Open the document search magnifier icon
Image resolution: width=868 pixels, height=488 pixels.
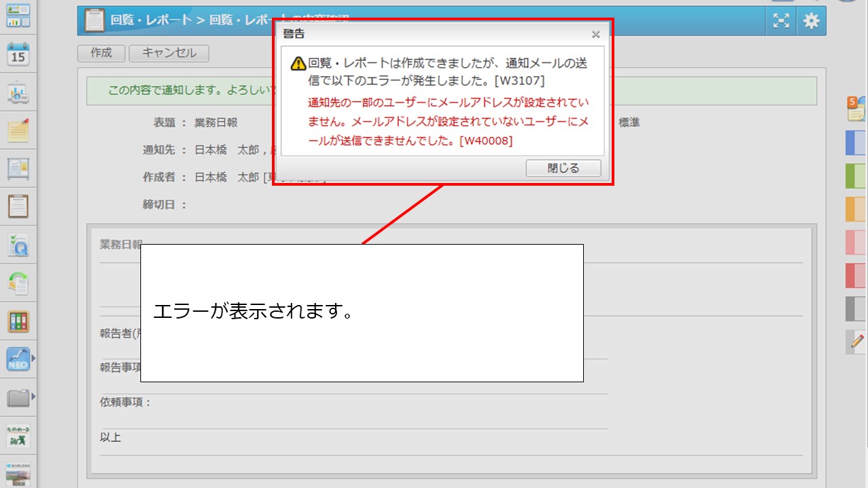point(18,245)
